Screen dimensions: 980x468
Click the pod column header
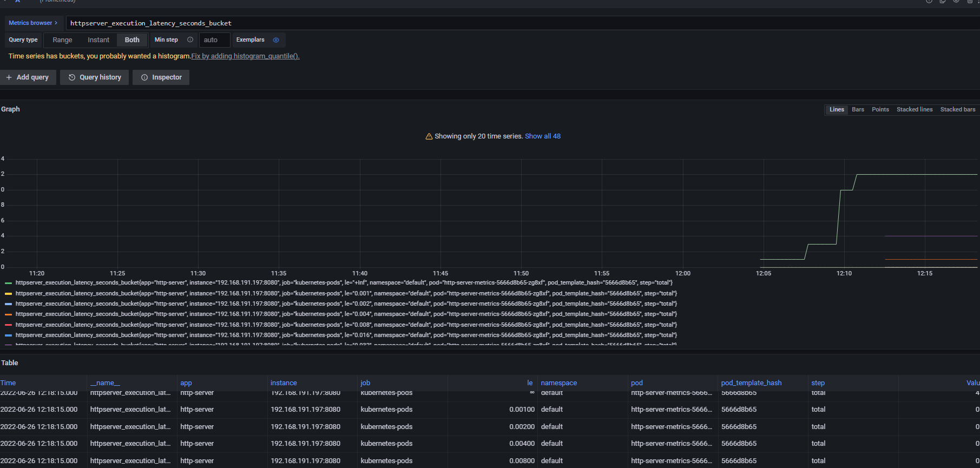(x=637, y=383)
